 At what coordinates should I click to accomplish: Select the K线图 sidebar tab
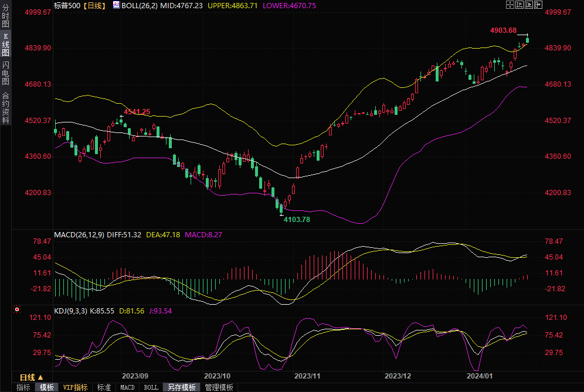(x=5, y=45)
